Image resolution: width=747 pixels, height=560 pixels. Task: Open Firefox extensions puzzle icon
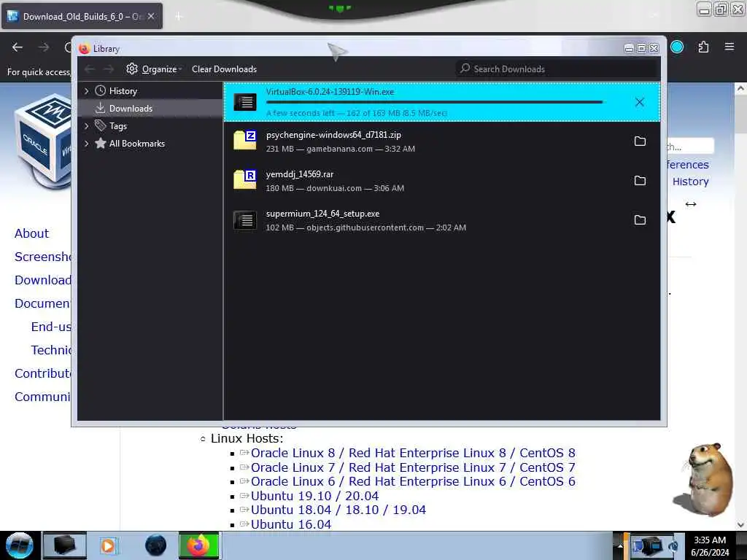coord(703,47)
